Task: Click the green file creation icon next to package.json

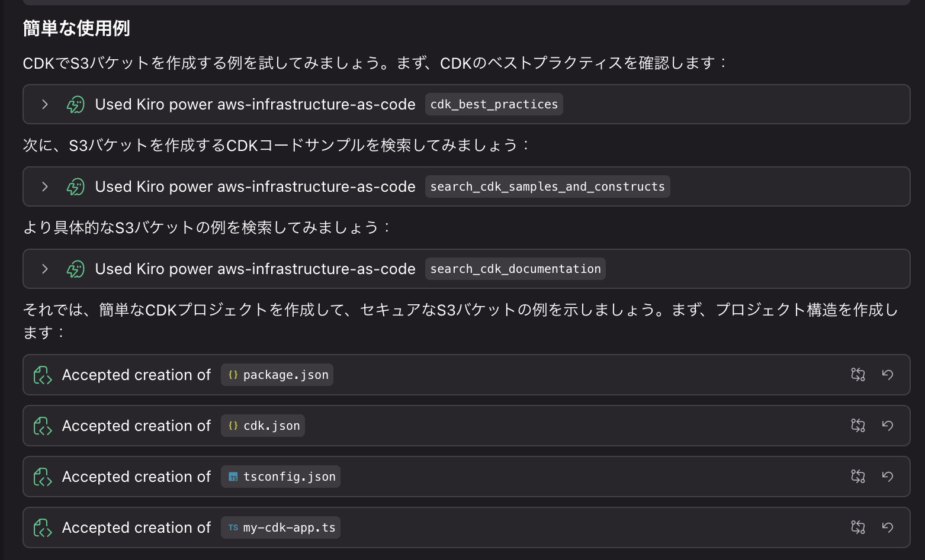Action: [42, 375]
